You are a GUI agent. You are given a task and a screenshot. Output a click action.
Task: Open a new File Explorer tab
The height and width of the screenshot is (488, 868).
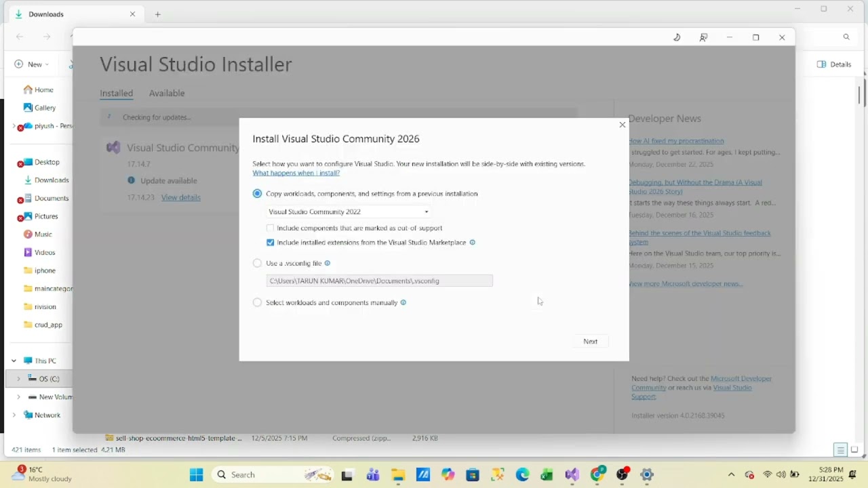coord(157,14)
